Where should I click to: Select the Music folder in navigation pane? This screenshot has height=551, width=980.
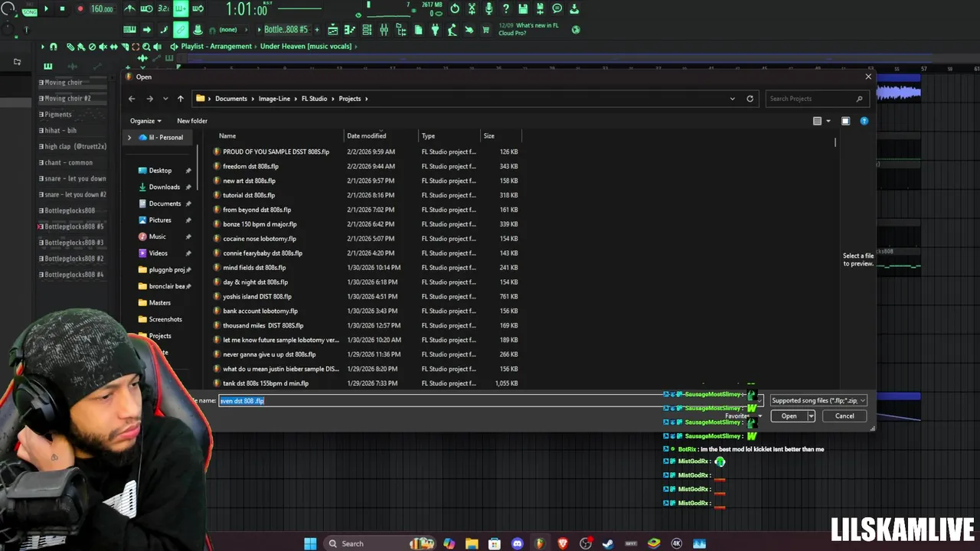(x=157, y=236)
